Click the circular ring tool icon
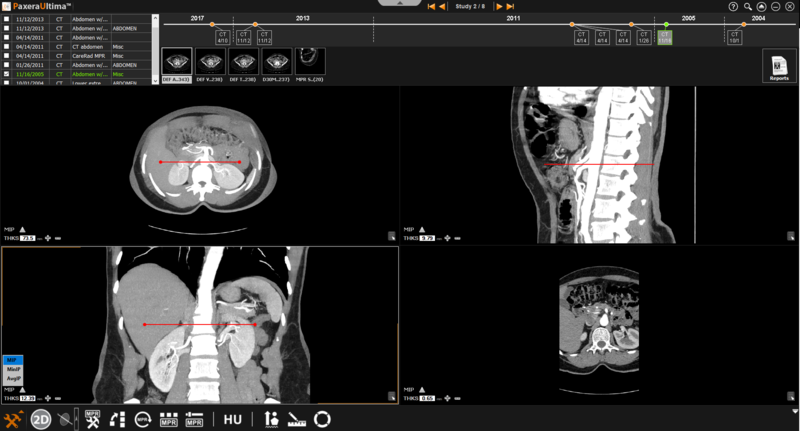Image resolution: width=800 pixels, height=431 pixels. [x=322, y=420]
